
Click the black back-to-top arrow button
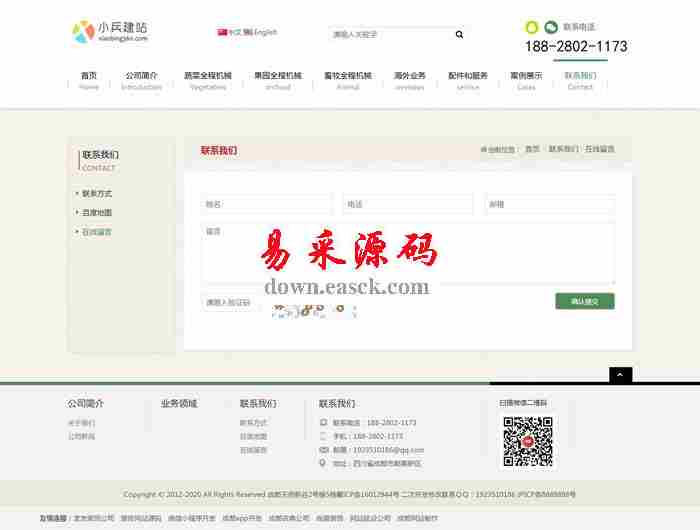tap(620, 375)
